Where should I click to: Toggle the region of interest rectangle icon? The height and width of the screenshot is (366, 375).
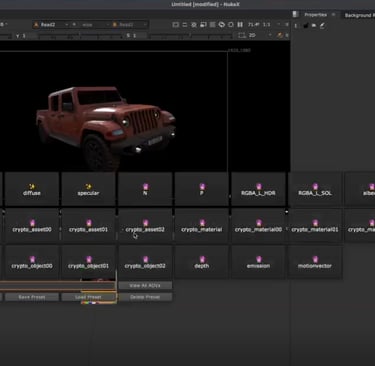tap(176, 25)
